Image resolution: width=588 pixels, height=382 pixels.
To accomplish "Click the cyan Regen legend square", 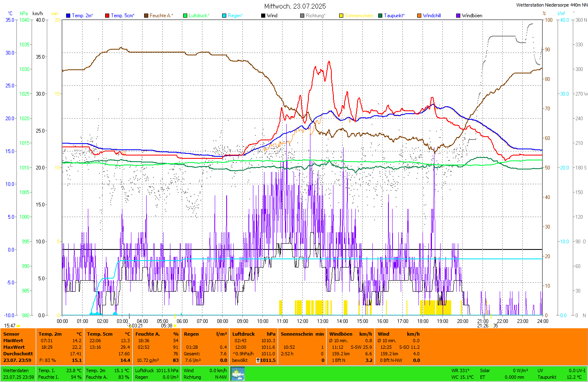I will point(224,16).
